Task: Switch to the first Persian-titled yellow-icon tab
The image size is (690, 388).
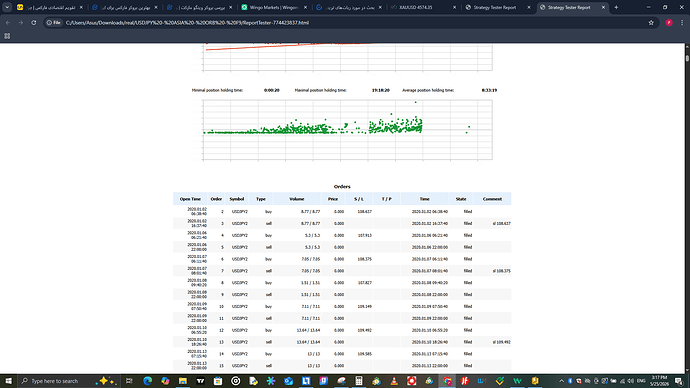Action: click(50, 7)
